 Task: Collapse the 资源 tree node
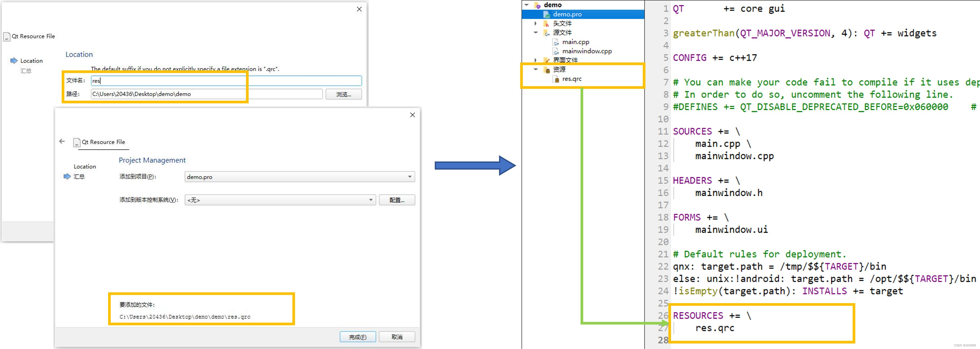click(536, 70)
